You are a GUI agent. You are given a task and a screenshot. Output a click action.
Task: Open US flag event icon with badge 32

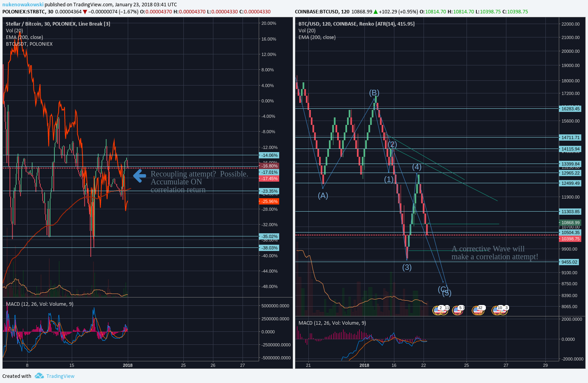[478, 310]
